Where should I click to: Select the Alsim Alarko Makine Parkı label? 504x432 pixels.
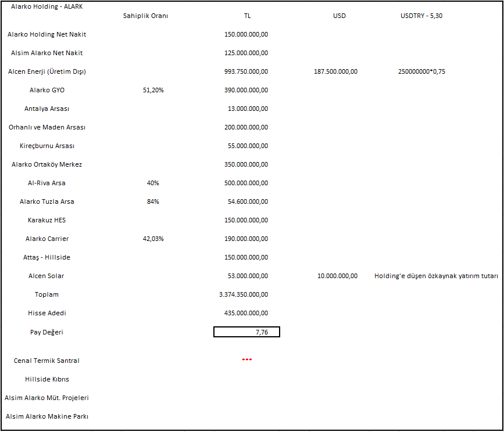click(47, 417)
